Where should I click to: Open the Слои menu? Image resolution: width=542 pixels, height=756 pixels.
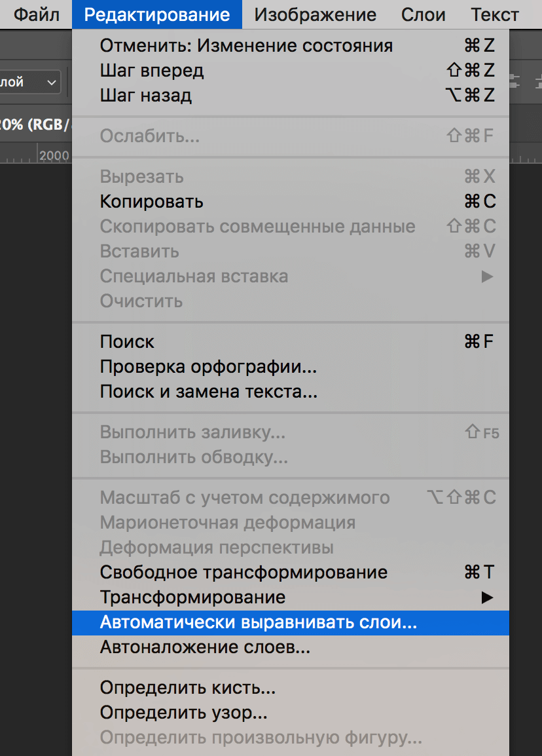tap(423, 14)
